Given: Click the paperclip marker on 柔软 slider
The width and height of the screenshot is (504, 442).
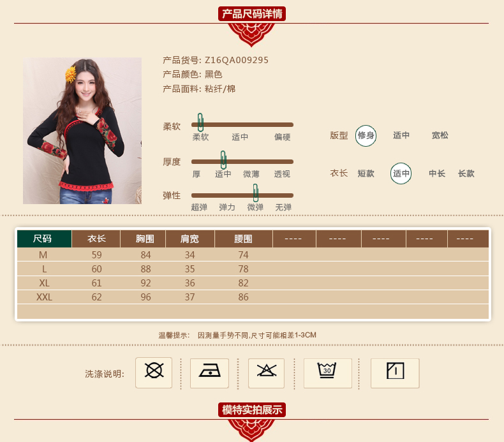Looking at the screenshot, I should pos(200,122).
